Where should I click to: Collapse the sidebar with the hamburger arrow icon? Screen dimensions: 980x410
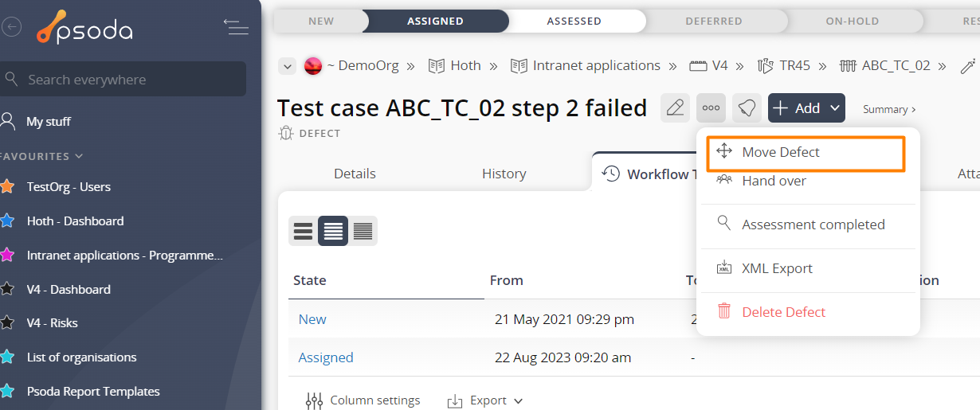click(x=236, y=27)
